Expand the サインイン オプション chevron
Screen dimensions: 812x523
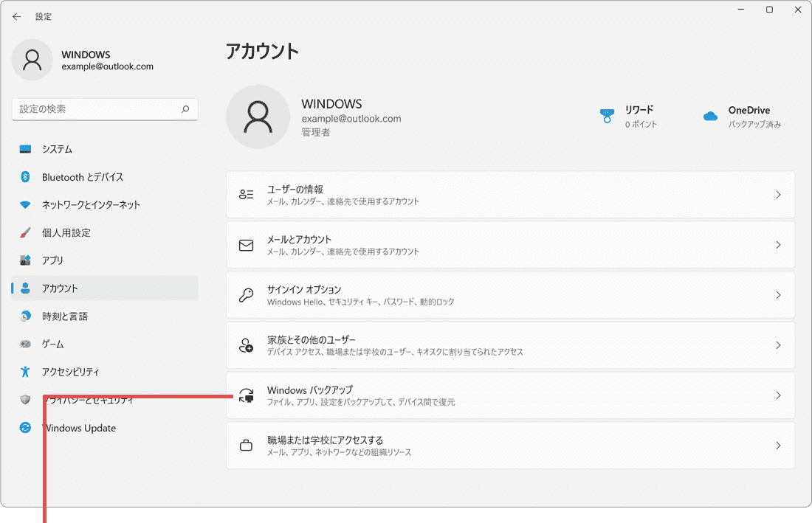pyautogui.click(x=778, y=294)
